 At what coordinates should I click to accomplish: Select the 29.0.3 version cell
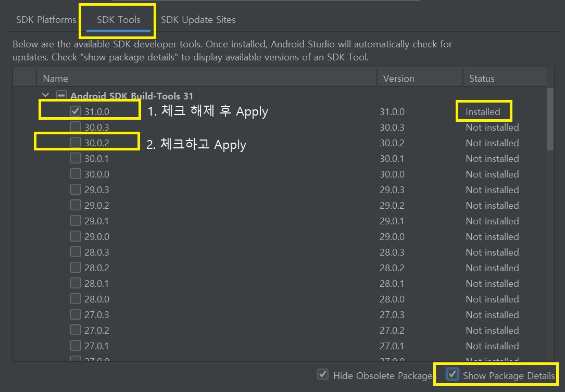pyautogui.click(x=392, y=190)
